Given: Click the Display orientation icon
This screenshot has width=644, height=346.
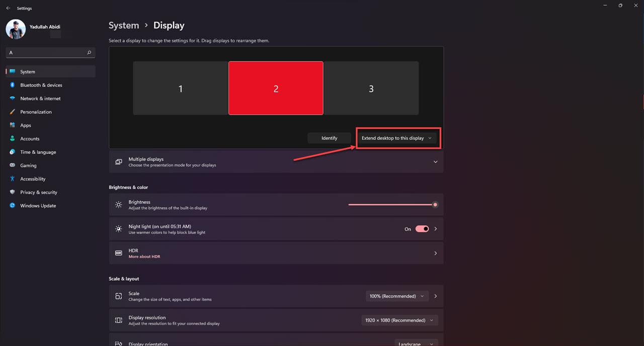Looking at the screenshot, I should 119,343.
